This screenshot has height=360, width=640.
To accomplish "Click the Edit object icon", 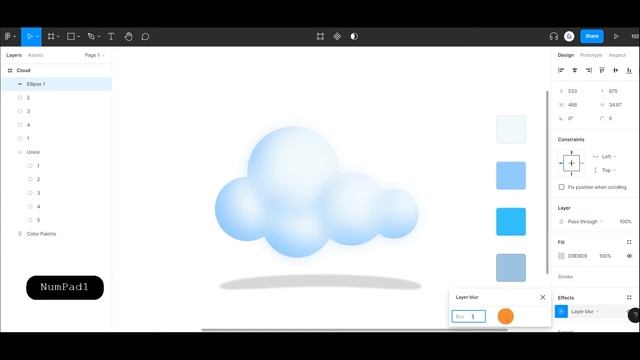I will [320, 36].
